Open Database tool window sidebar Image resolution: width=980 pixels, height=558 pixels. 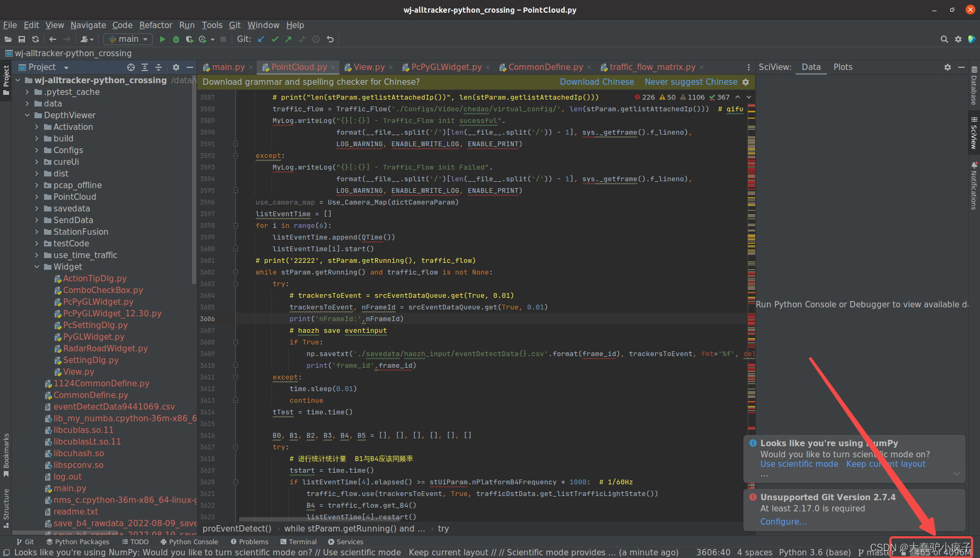[974, 85]
